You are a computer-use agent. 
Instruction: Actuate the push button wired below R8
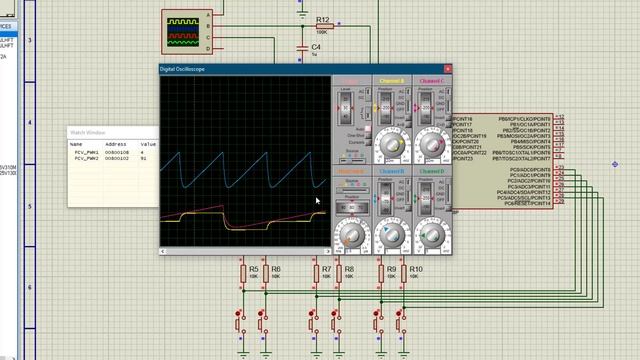(336, 324)
